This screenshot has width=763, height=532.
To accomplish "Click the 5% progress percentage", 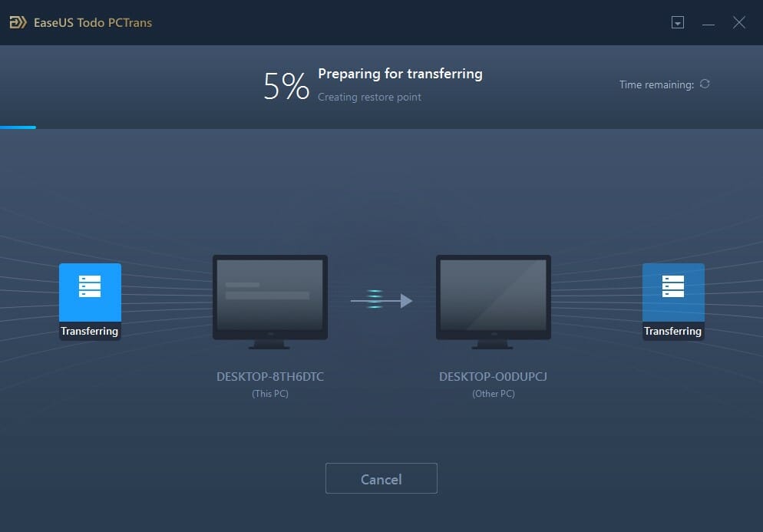I will [286, 86].
